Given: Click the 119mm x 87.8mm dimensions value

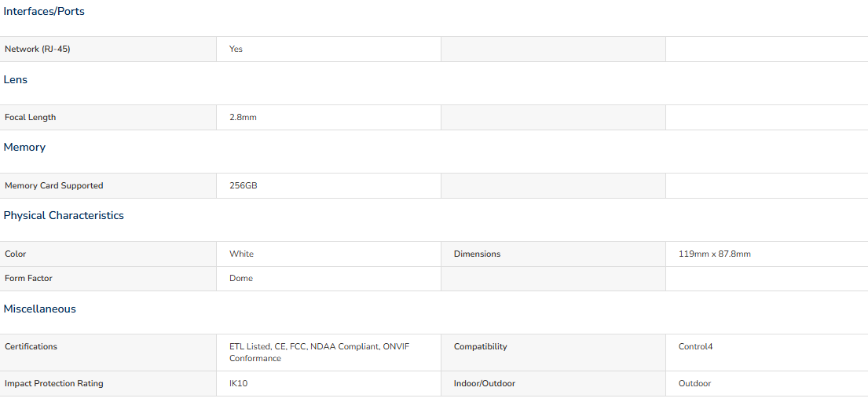Looking at the screenshot, I should point(715,254).
